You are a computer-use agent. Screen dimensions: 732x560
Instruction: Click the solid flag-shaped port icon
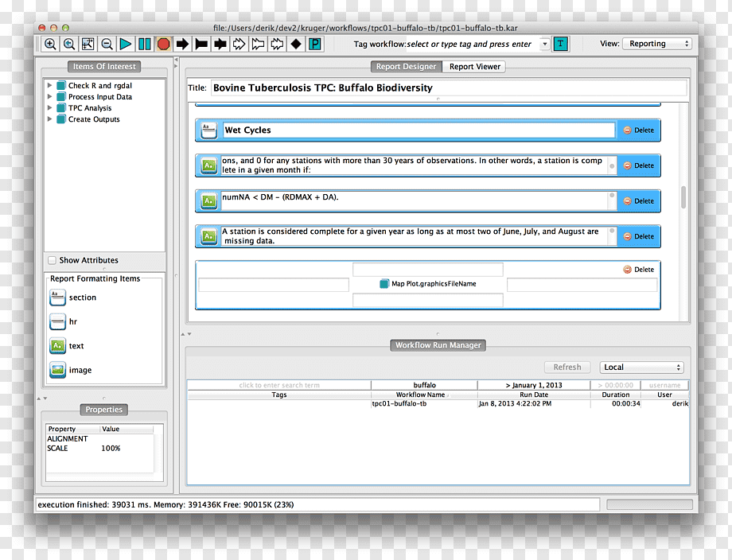tap(201, 45)
